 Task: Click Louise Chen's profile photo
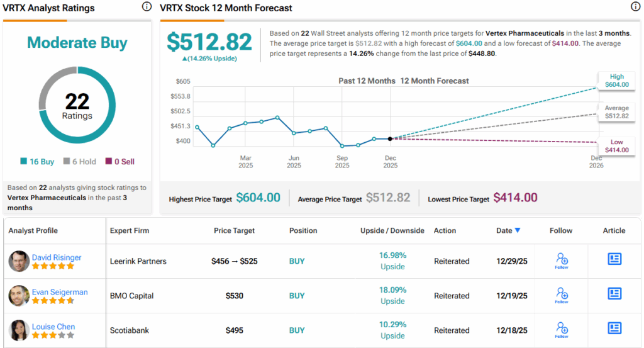click(19, 330)
